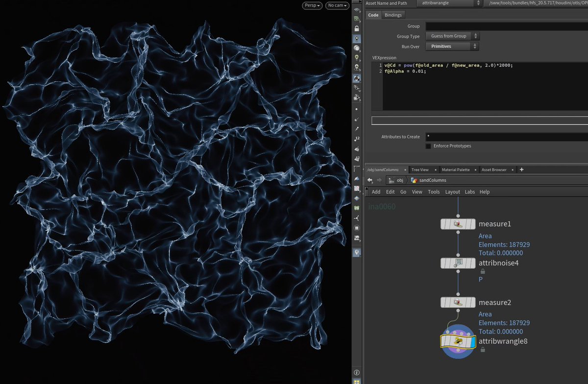
Task: Click the lightbulb with shadows icon
Action: pyautogui.click(x=357, y=67)
